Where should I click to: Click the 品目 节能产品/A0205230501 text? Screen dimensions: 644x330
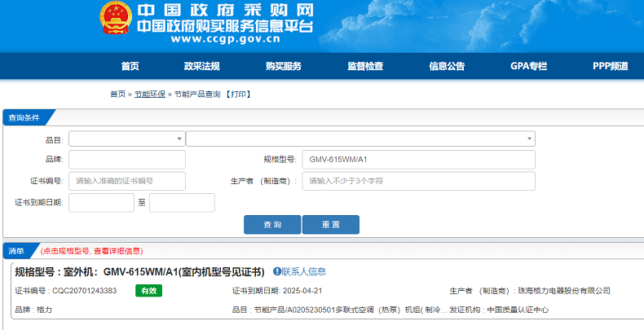point(340,310)
